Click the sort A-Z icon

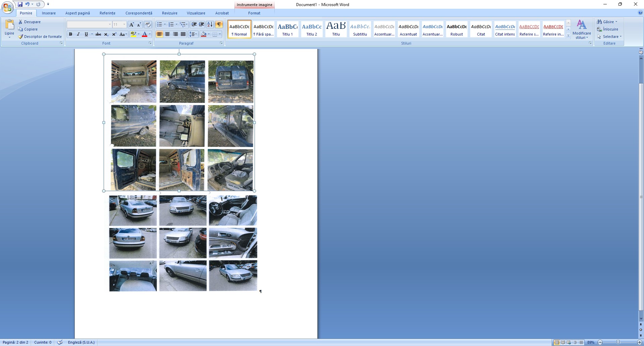click(210, 24)
